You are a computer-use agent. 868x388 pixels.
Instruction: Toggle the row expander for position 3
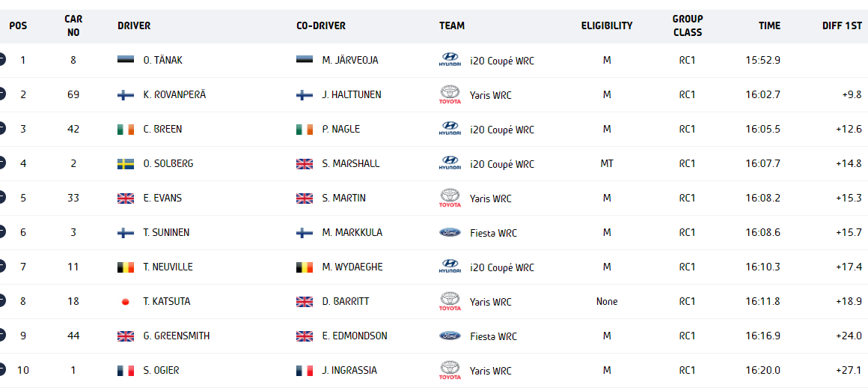tap(1, 128)
